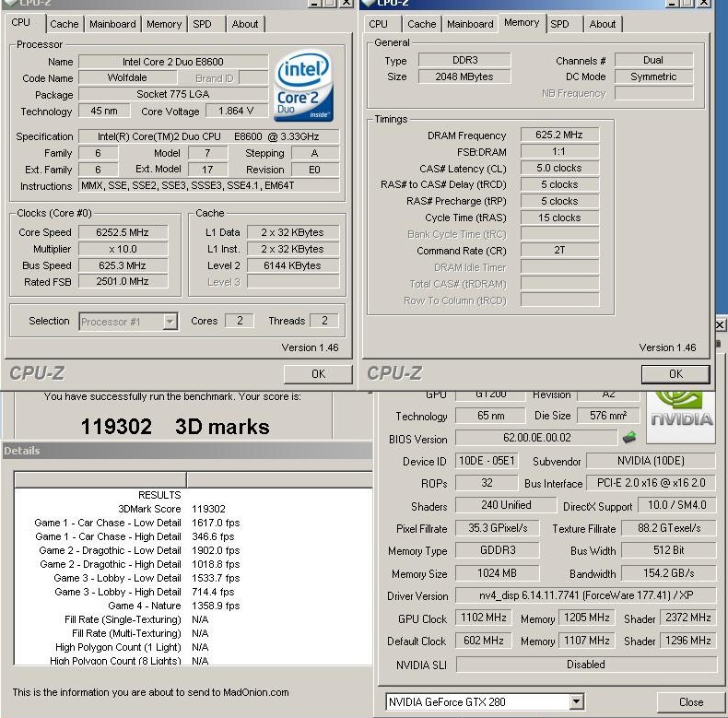
Task: Click memory Type DDR3 value
Action: (x=464, y=61)
